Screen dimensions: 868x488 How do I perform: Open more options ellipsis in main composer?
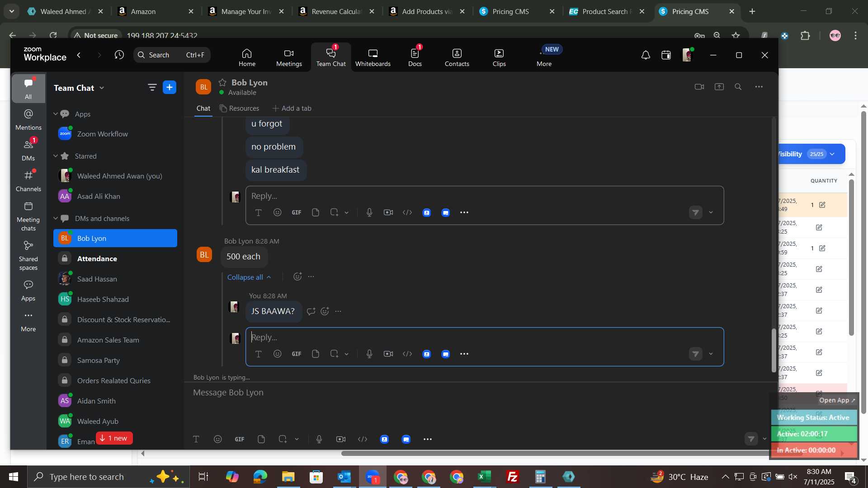click(x=428, y=439)
